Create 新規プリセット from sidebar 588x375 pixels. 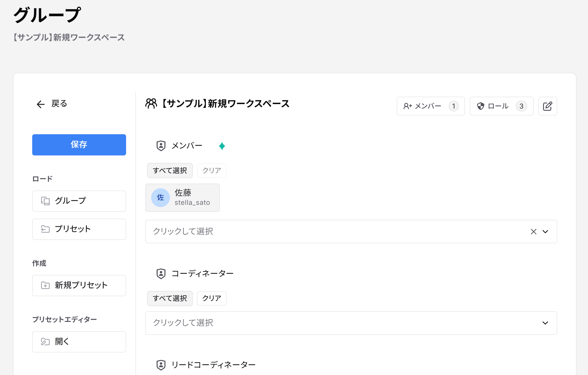79,285
